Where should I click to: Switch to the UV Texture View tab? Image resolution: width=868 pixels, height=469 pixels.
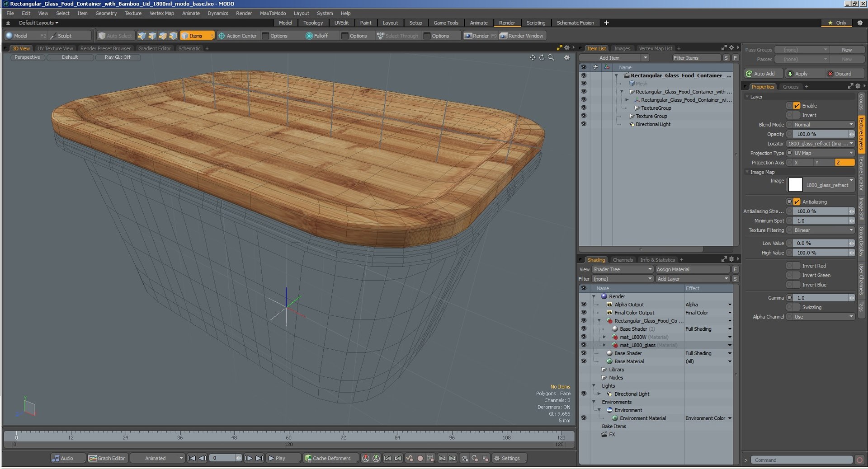pos(55,48)
